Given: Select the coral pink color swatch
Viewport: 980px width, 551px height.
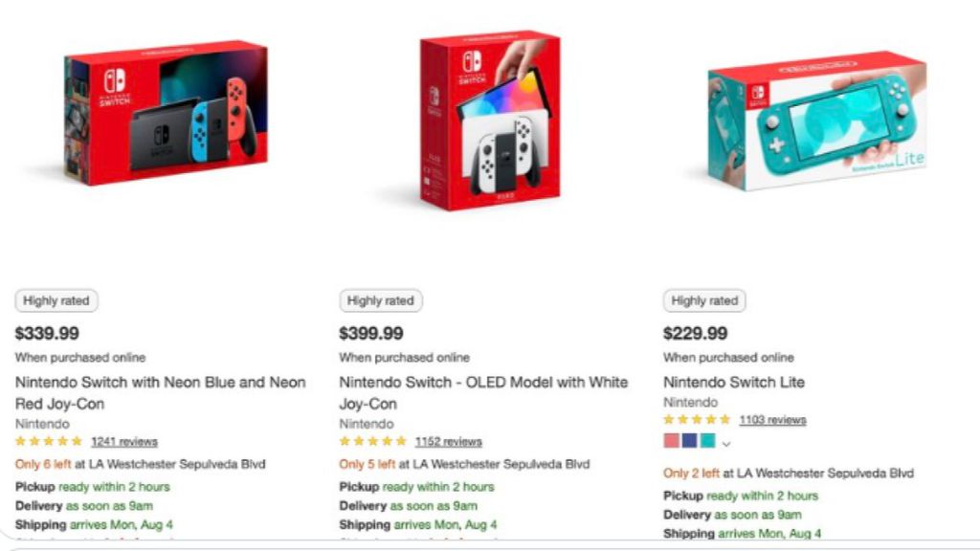Looking at the screenshot, I should pos(672,441).
